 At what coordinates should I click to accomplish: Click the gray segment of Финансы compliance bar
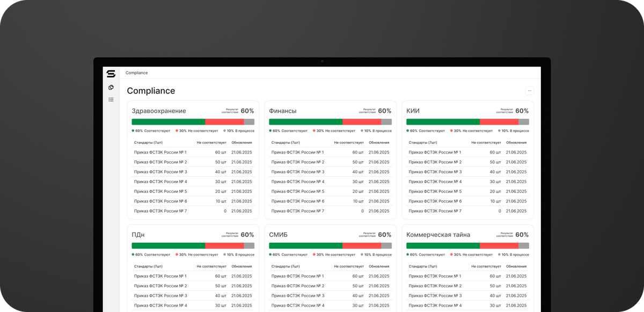386,122
